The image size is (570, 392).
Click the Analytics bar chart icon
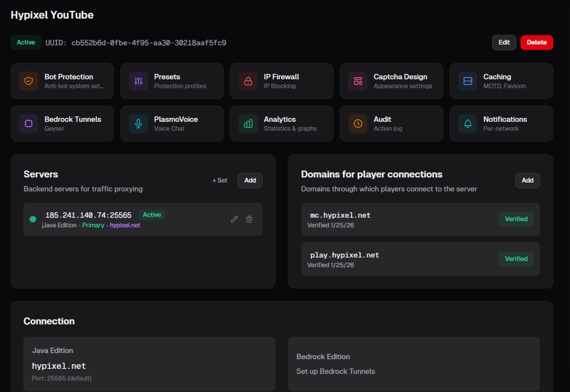tap(248, 123)
